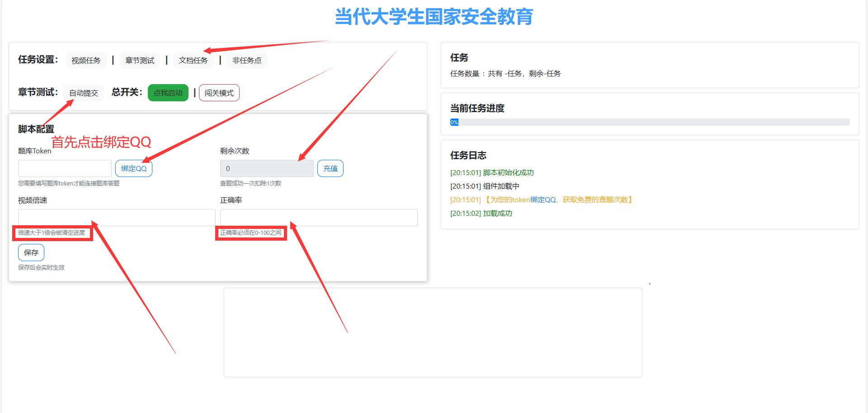Screen dimensions: 868x413
Task: Select the 章节测试 task setting
Action: [x=140, y=60]
